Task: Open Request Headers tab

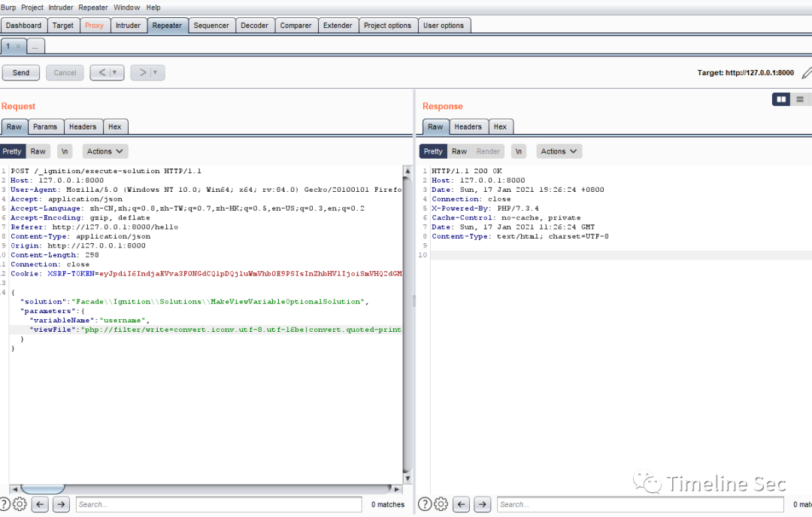Action: pyautogui.click(x=83, y=126)
